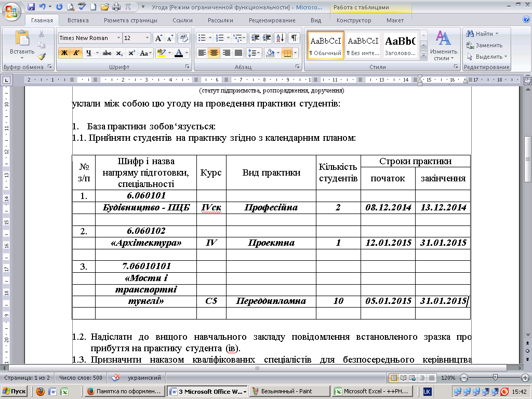
Task: Expand highlight color dropdown arrow
Action: coord(169,53)
